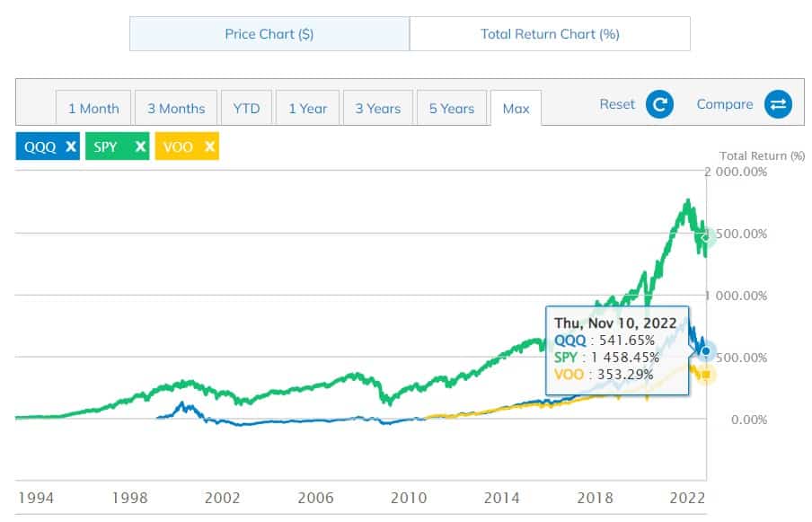Remove VOO using its X icon

[209, 147]
